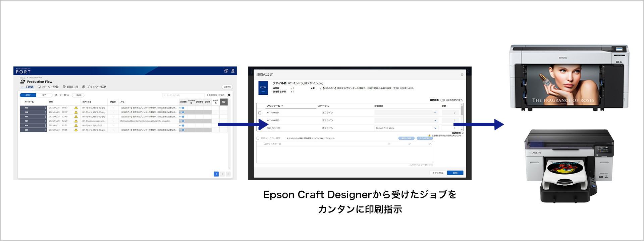Click the order name search field
Viewport: 644px width, 241px height.
(184, 95)
